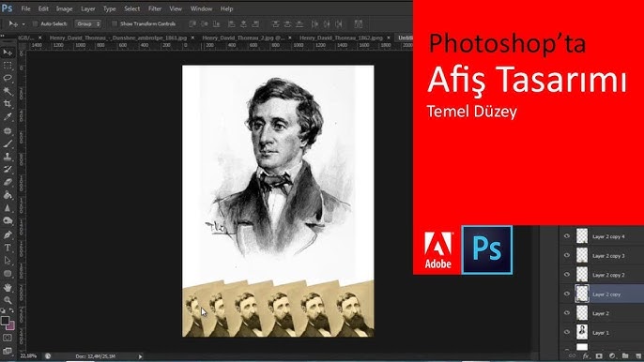Image resolution: width=644 pixels, height=362 pixels.
Task: Hide Layer 1
Action: pyautogui.click(x=567, y=332)
